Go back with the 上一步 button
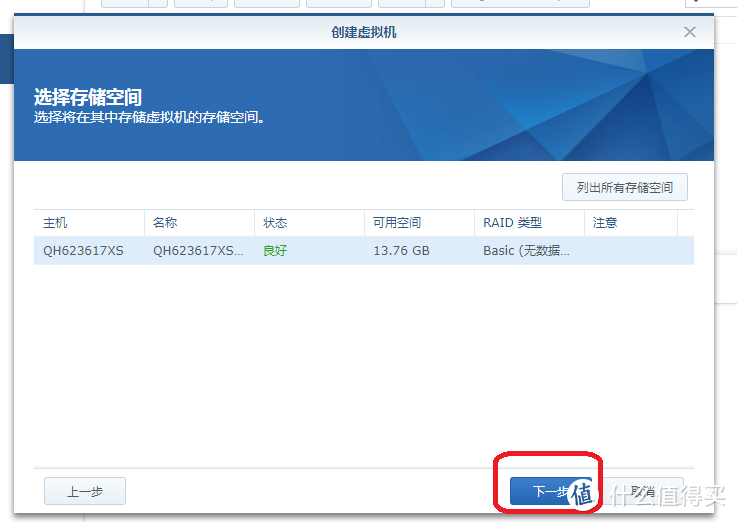The width and height of the screenshot is (737, 522). click(x=85, y=491)
